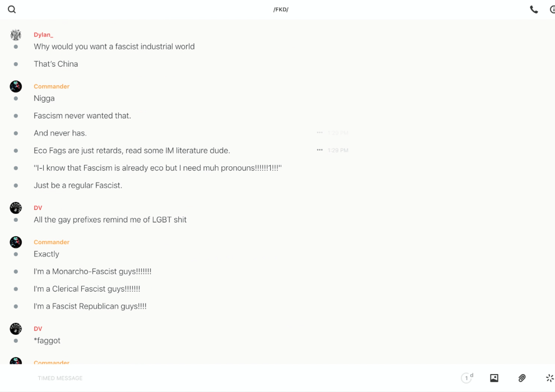Open the Dylan_ username link
Image resolution: width=555 pixels, height=392 pixels.
(43, 35)
